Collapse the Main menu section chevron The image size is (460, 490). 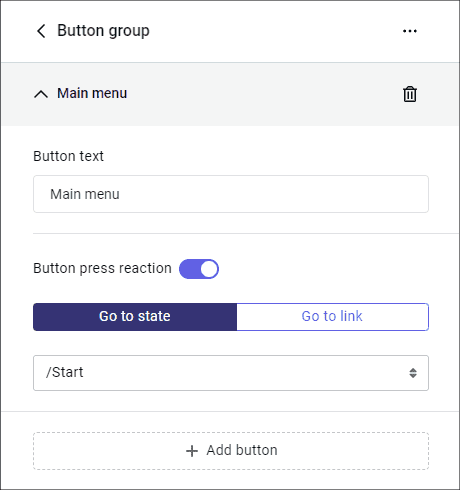coord(41,94)
